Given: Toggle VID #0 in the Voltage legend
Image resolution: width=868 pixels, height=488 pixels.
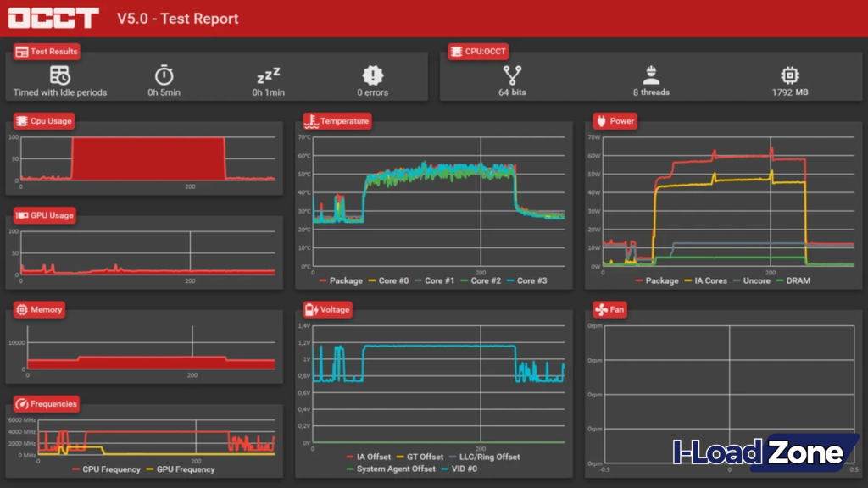Looking at the screenshot, I should [x=459, y=469].
